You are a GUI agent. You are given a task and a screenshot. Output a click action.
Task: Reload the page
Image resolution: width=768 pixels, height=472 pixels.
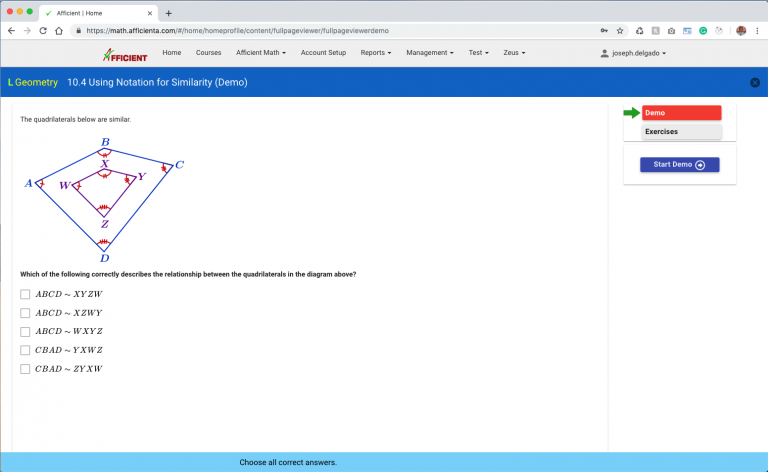(x=43, y=31)
